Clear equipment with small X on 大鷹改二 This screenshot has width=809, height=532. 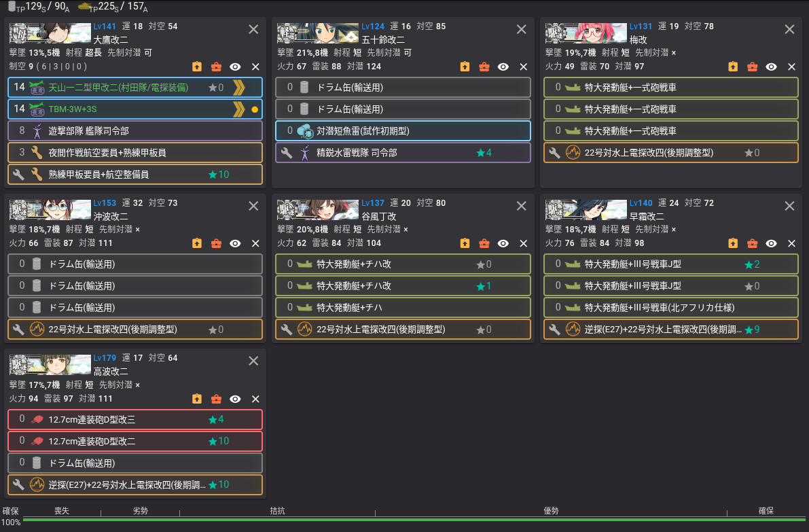(x=255, y=67)
